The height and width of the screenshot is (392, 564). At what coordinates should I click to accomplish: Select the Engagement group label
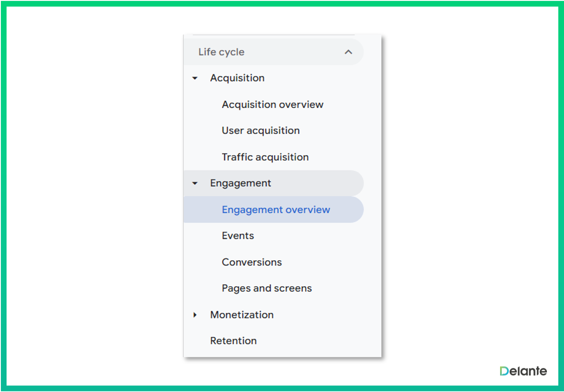(x=240, y=183)
